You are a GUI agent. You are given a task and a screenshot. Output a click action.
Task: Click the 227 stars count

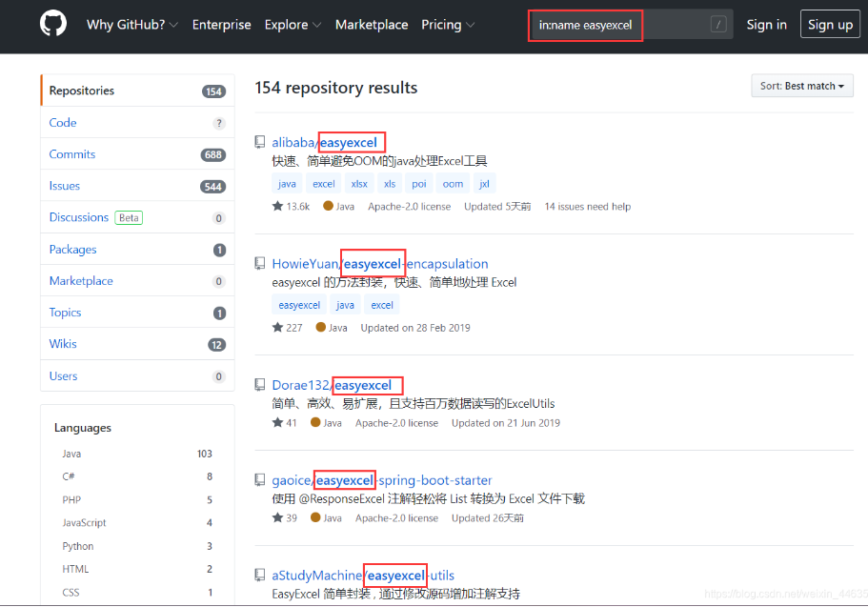point(288,328)
